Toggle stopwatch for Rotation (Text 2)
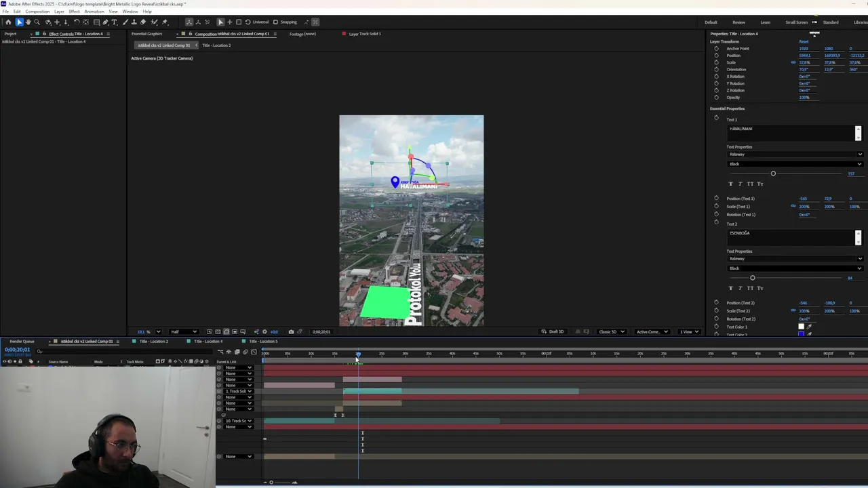868x488 pixels. pyautogui.click(x=716, y=319)
